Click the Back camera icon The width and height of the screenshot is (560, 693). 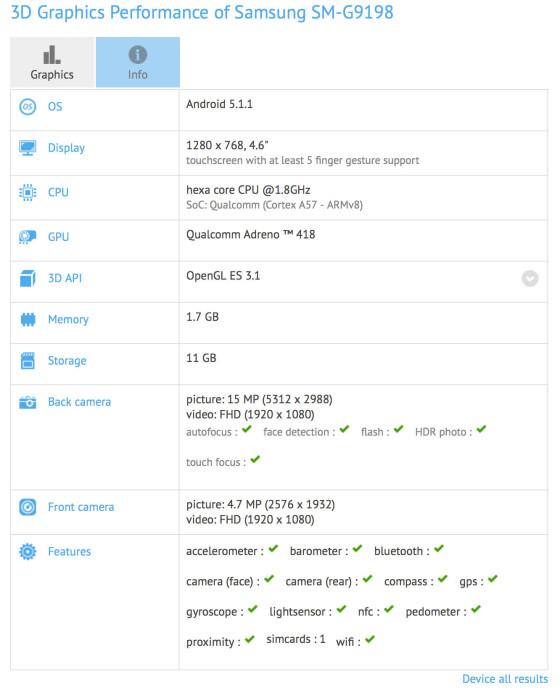(x=27, y=402)
